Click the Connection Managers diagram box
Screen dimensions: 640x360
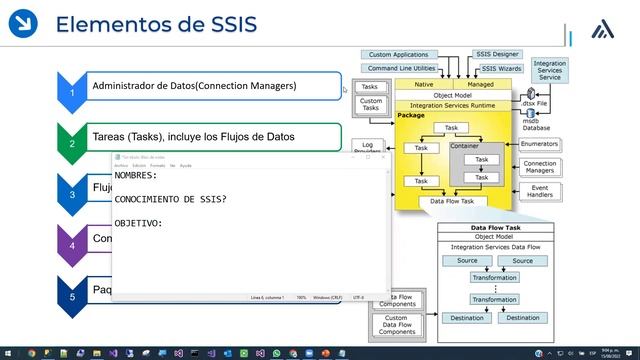pyautogui.click(x=540, y=167)
